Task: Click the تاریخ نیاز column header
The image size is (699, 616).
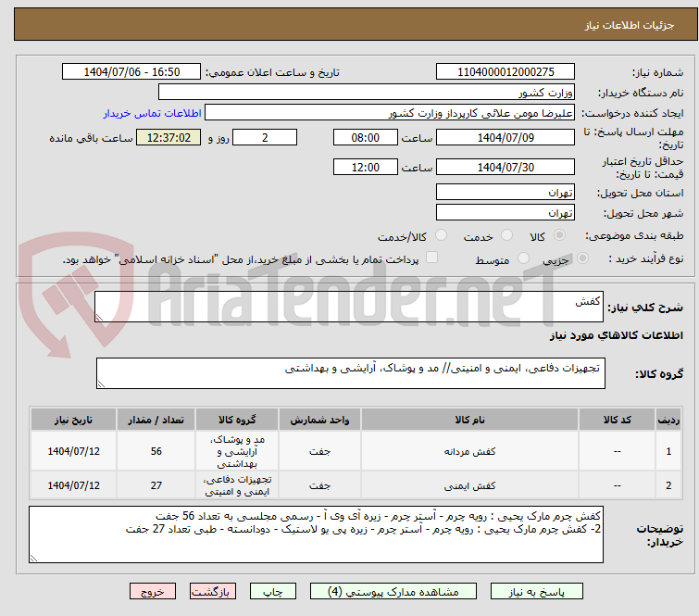Action: 73,420
